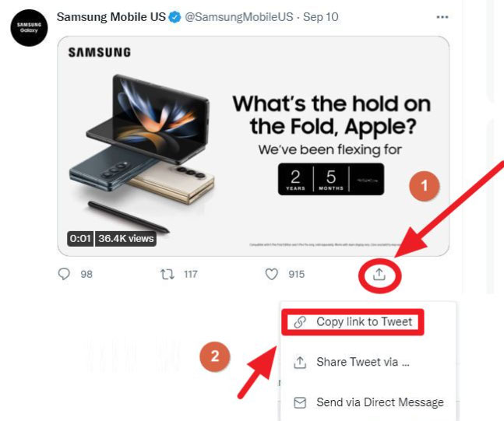Click the blue verified badge

point(175,17)
